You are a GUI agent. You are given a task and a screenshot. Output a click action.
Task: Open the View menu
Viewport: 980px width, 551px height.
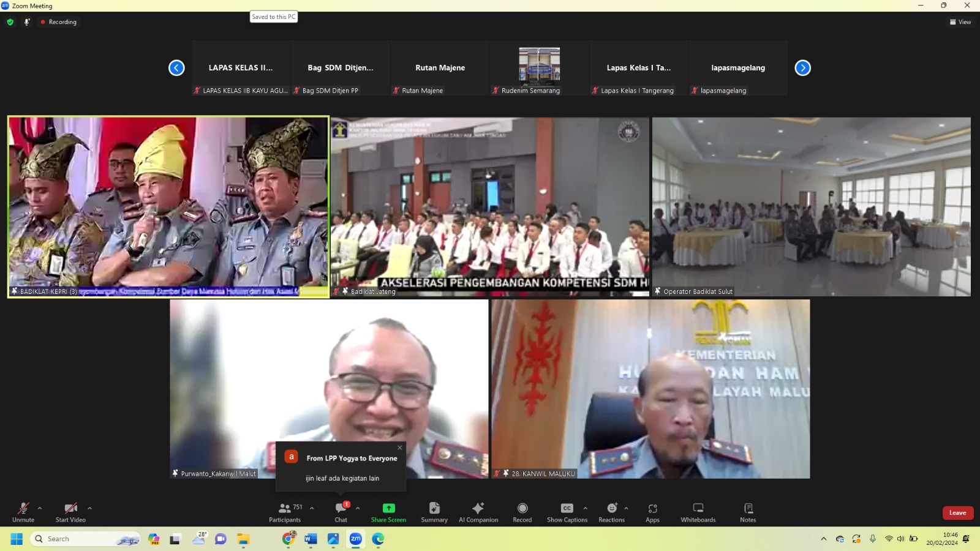(x=960, y=22)
